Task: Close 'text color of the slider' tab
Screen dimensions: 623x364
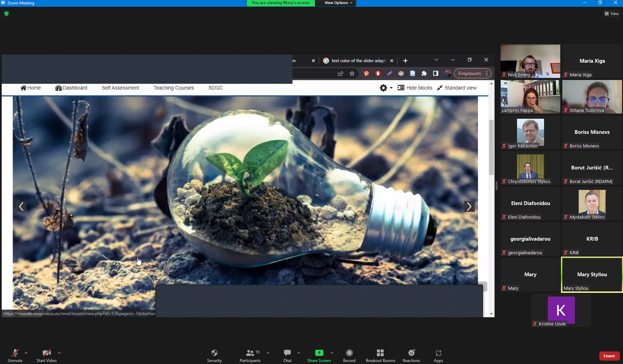Action: (x=391, y=61)
